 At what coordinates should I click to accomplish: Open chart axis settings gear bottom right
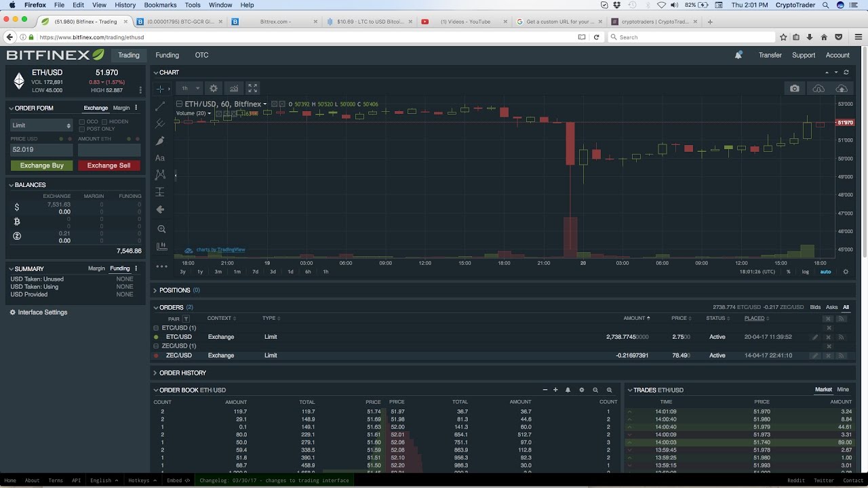[x=846, y=272]
